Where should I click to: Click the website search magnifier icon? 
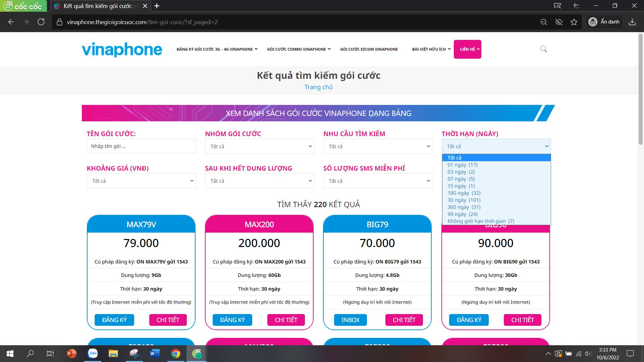tap(543, 49)
